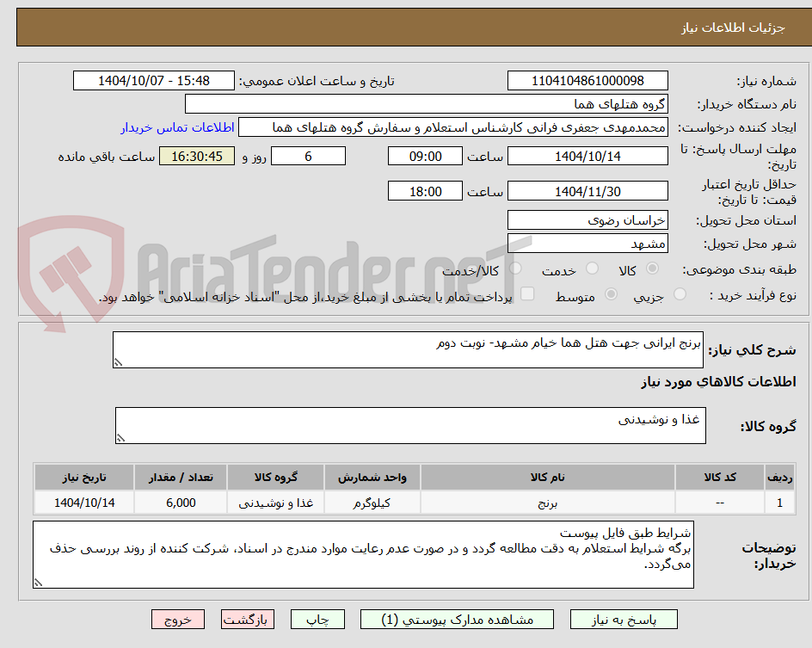This screenshot has height=648, width=812.
Task: Click the نام کالا column header
Action: pos(548,477)
